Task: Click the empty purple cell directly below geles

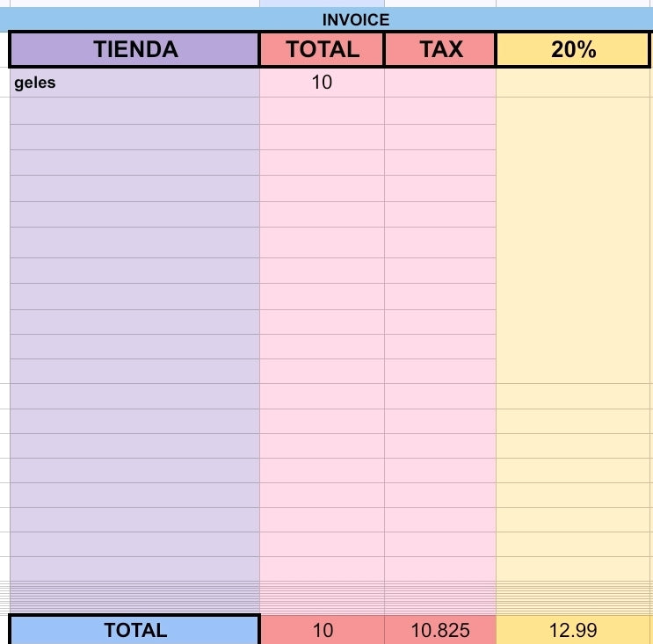Action: point(134,111)
